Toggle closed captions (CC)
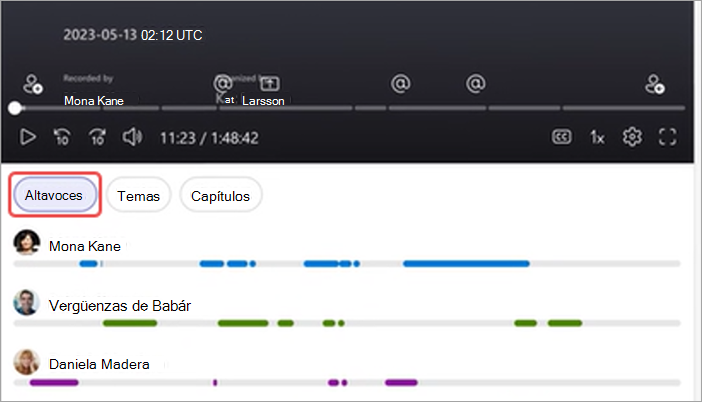The height and width of the screenshot is (402, 702). click(x=561, y=137)
